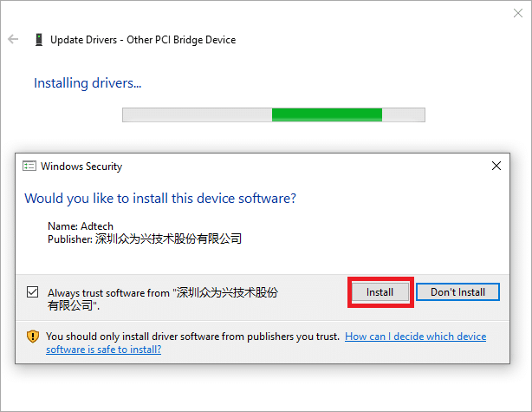Screen dimensions: 532x412
Task: Click the Installing drivers heading
Action: 88,83
